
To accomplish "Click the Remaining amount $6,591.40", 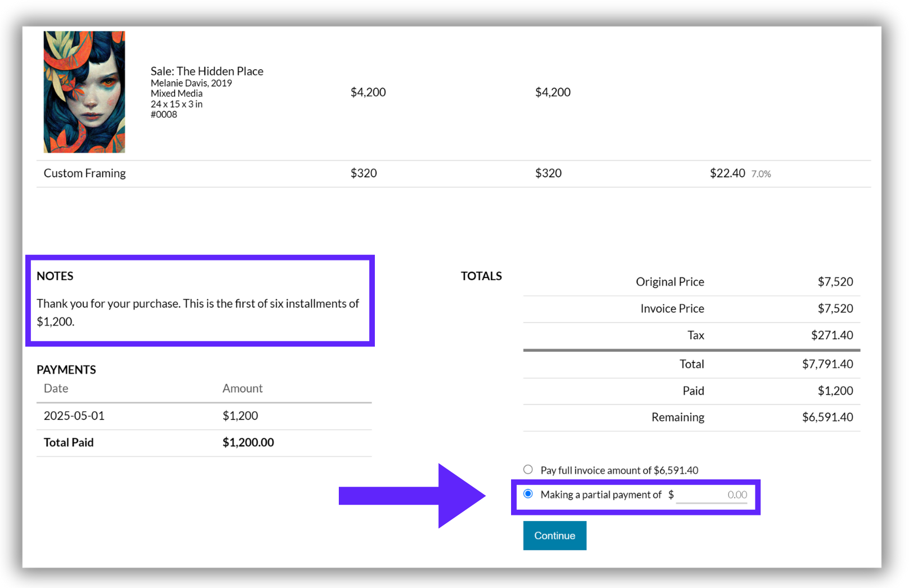I will [x=827, y=418].
